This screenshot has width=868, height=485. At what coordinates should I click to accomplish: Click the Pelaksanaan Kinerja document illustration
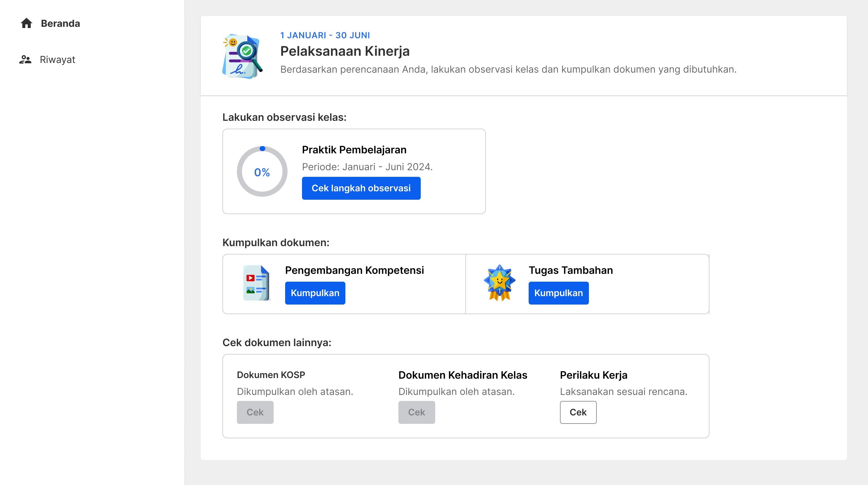[x=242, y=56]
